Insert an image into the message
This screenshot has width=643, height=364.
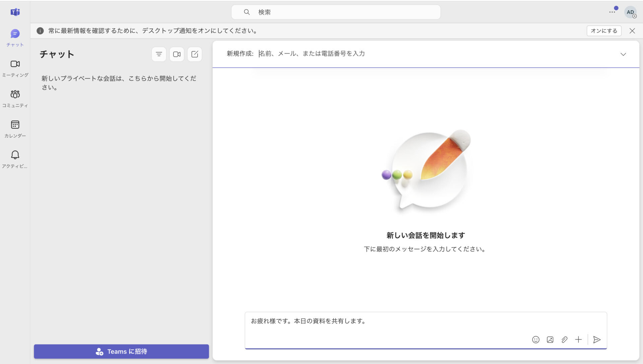pos(550,340)
